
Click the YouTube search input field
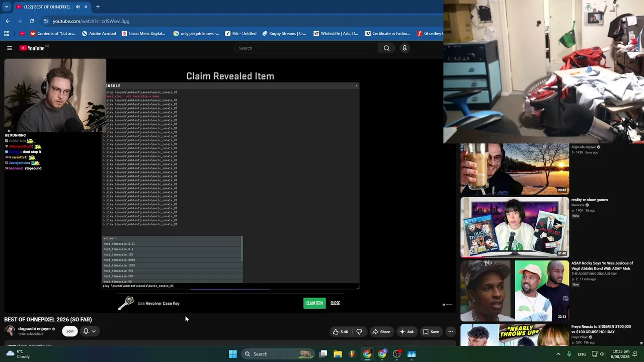[x=306, y=48]
